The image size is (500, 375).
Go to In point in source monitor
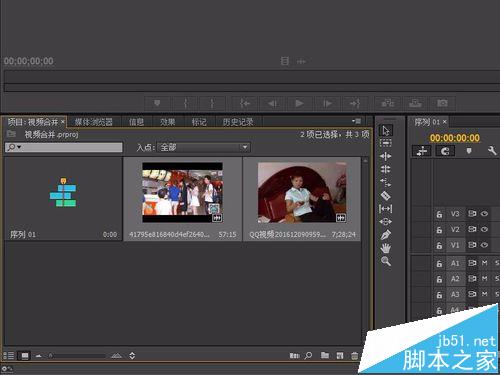(x=245, y=104)
